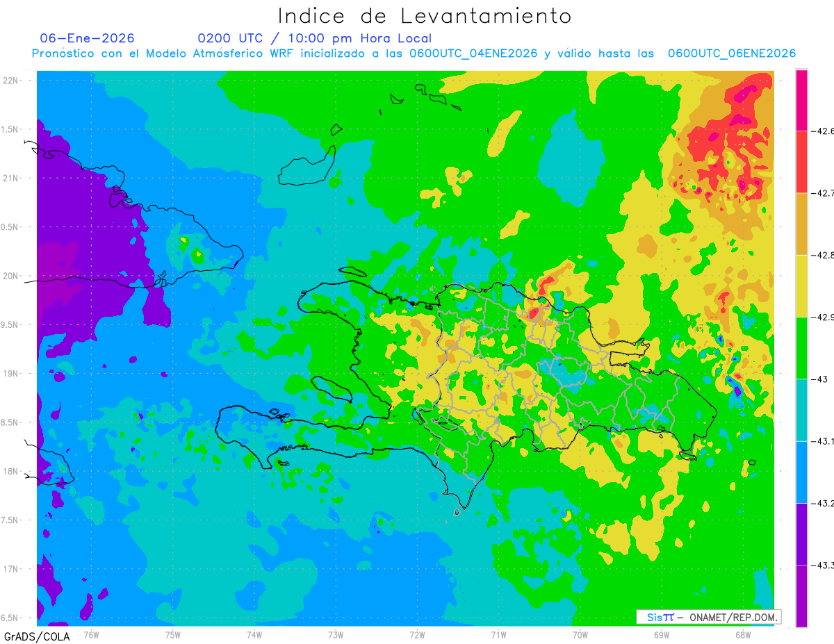The image size is (834, 644).
Task: Click the 'Sisπ – ONAMET/REP.DOM.' label box
Action: (x=708, y=617)
